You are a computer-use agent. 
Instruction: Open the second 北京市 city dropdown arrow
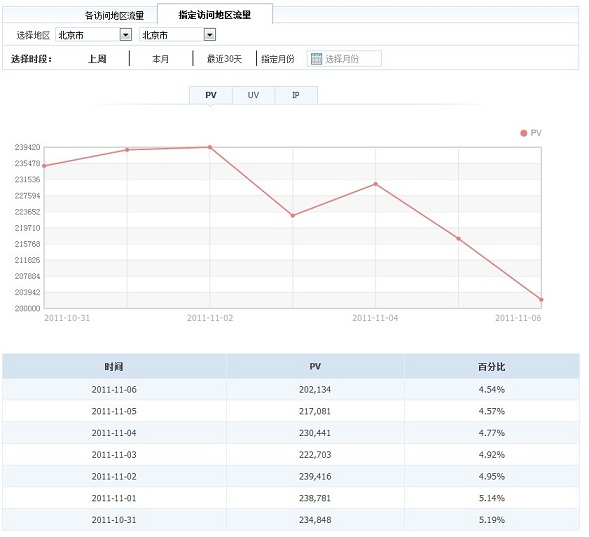pos(210,35)
